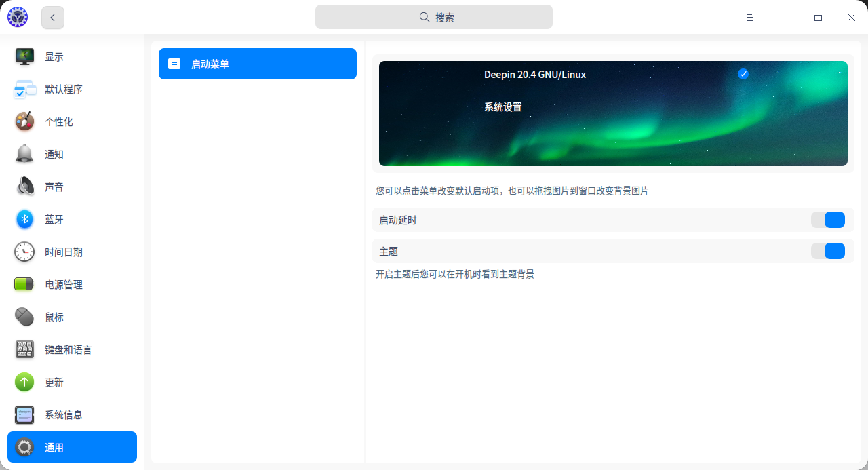This screenshot has width=868, height=470.
Task: Open the Update (更新) green arrow icon
Action: (x=24, y=383)
